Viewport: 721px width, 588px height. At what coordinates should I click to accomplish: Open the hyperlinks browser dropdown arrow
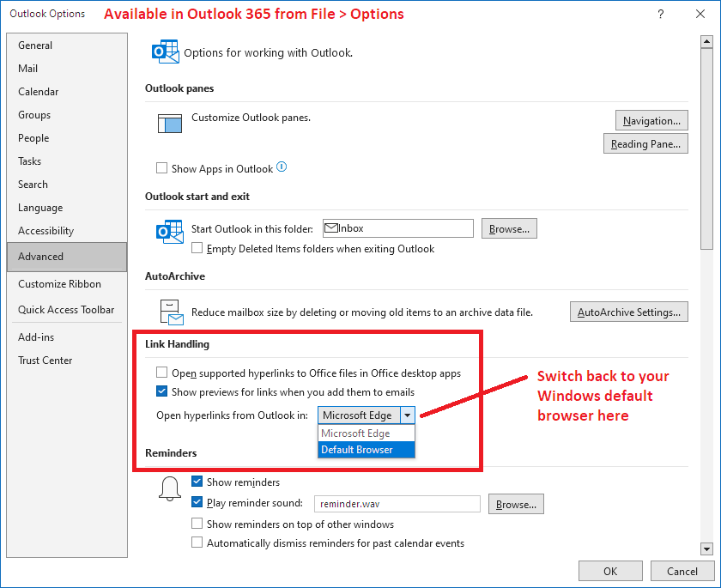407,415
